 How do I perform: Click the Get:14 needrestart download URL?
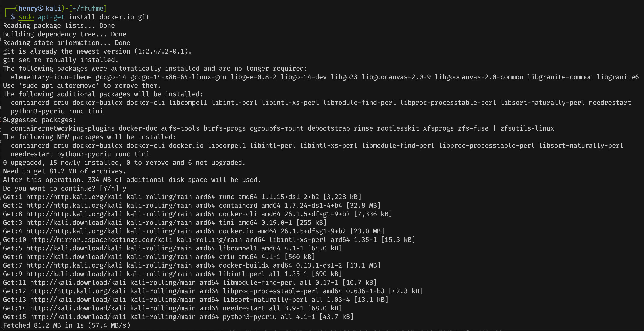pos(78,308)
